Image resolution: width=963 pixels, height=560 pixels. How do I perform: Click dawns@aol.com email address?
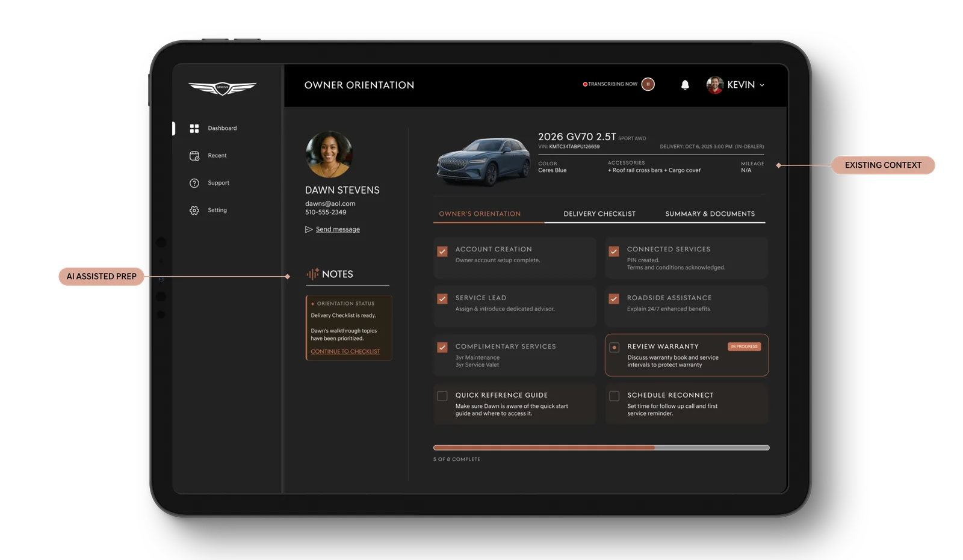330,204
